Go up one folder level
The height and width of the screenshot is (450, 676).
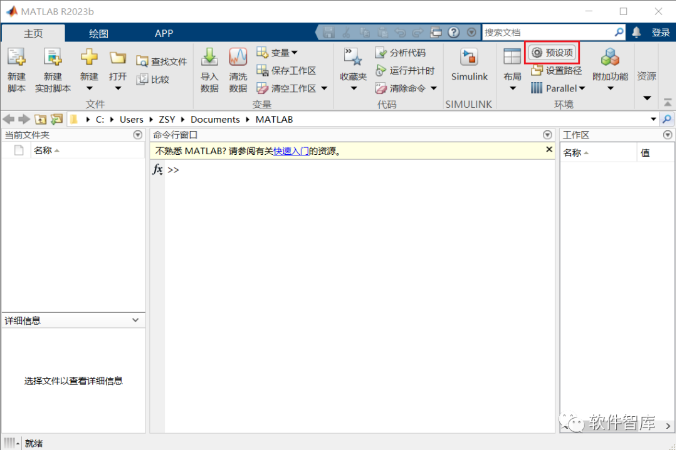pyautogui.click(x=41, y=119)
